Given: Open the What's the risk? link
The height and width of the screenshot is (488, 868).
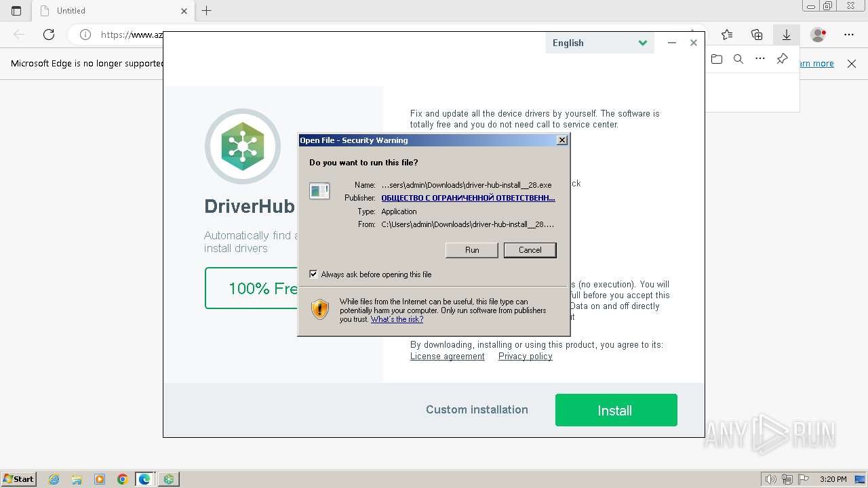Looking at the screenshot, I should (x=397, y=319).
